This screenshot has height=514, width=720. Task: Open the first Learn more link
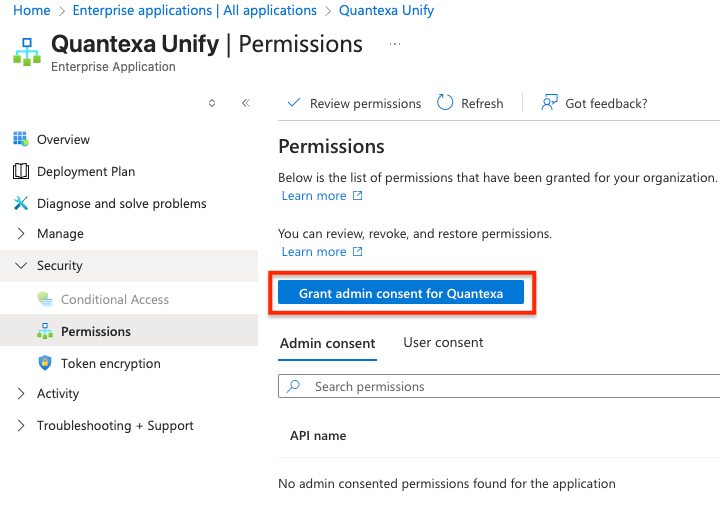(x=314, y=196)
